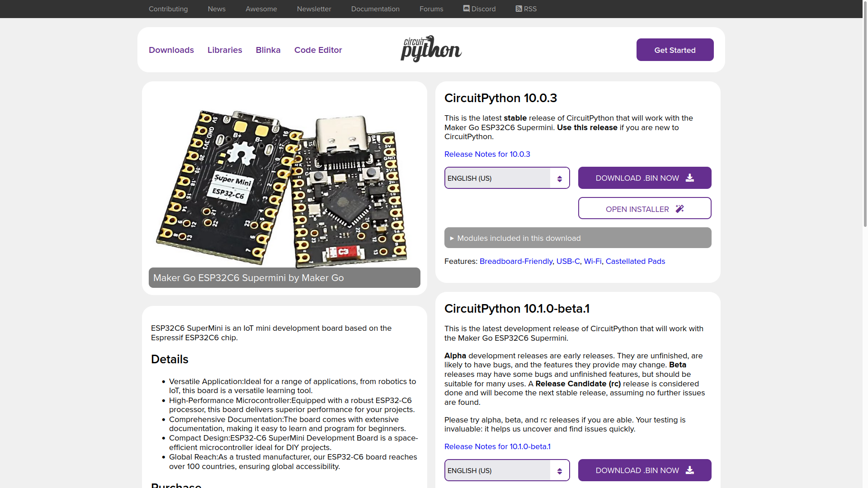Open the Newsletter page

(x=314, y=9)
